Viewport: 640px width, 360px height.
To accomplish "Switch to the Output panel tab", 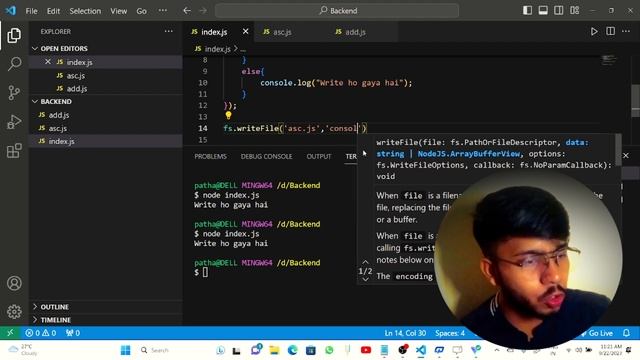I will click(x=319, y=156).
